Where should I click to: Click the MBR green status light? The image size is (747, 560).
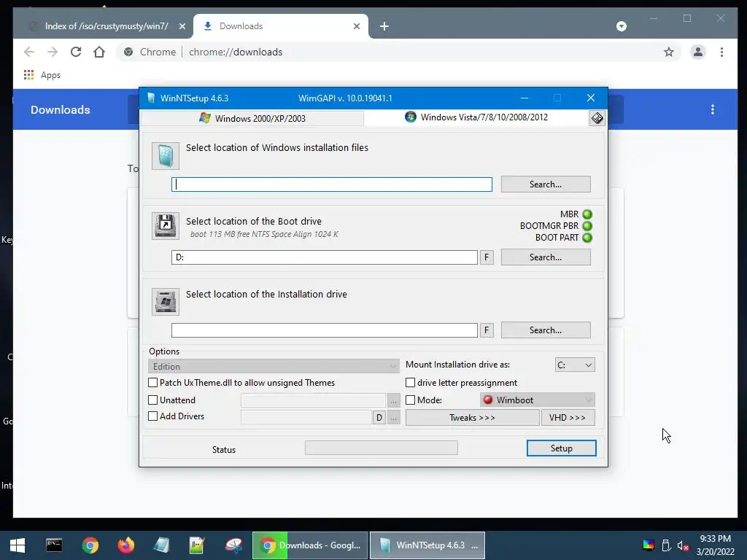pos(587,214)
